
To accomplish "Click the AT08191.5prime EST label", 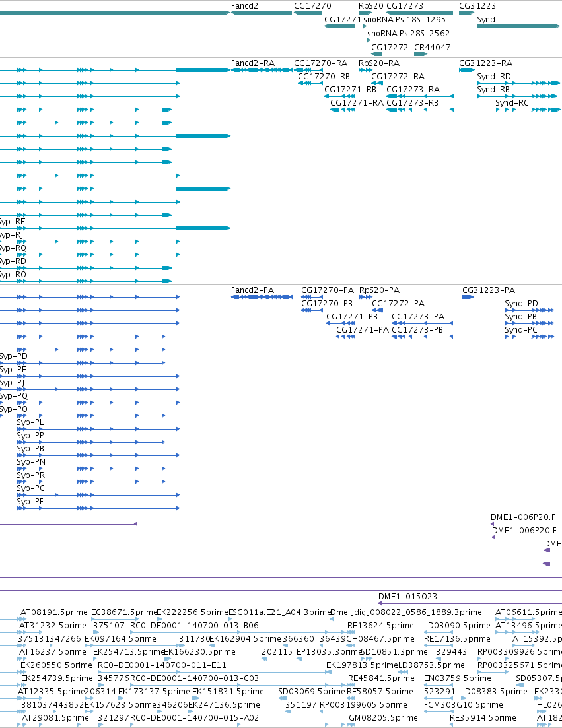I will click(54, 612).
